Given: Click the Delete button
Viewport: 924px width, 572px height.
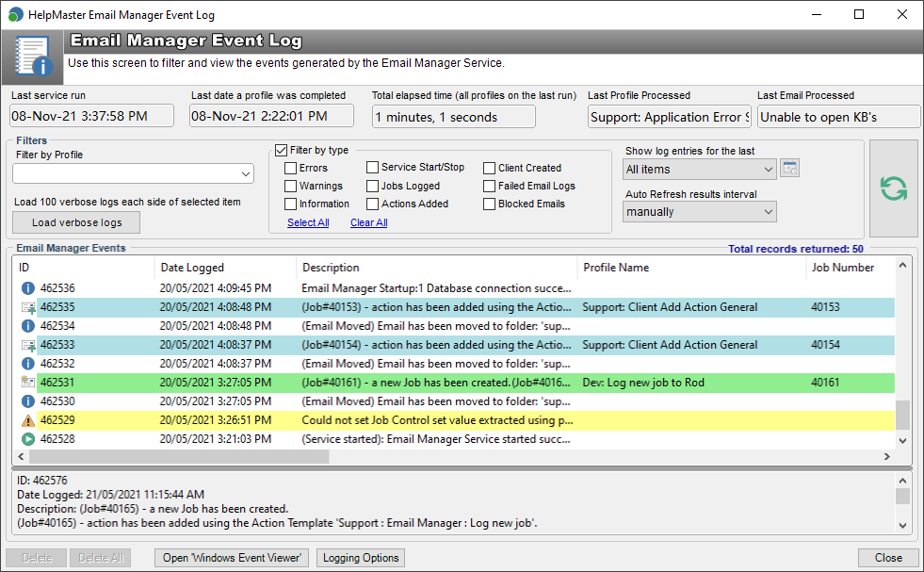Looking at the screenshot, I should coord(37,558).
